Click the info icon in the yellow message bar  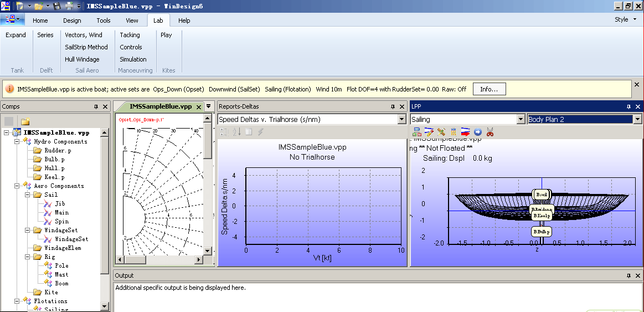[x=9, y=89]
